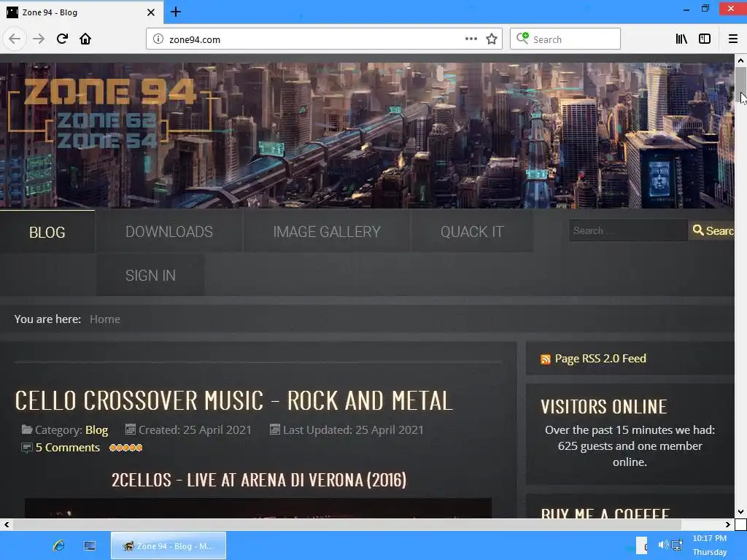This screenshot has height=560, width=747.
Task: Click the 2Cellos Live at Arena heading
Action: [259, 480]
